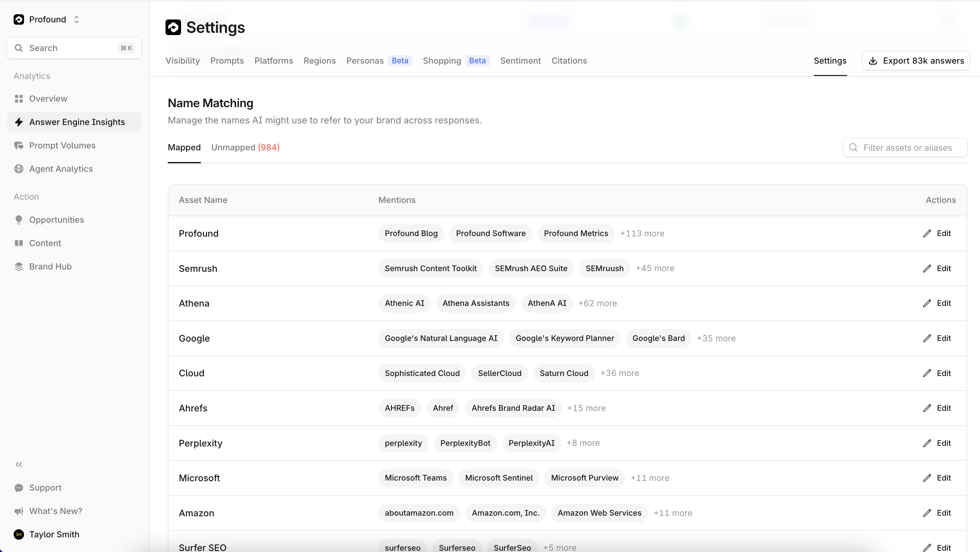
Task: Collapse the sidebar with the double-chevron
Action: coord(18,464)
